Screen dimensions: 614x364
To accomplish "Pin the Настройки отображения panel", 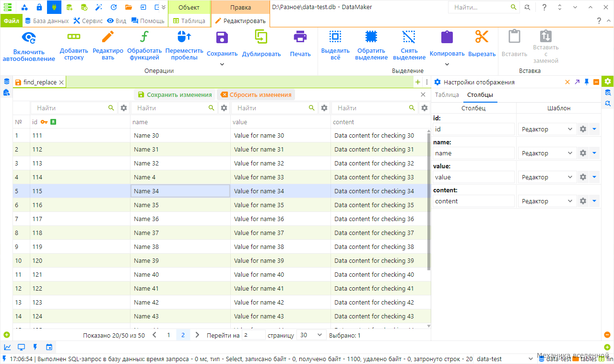I will tap(587, 82).
